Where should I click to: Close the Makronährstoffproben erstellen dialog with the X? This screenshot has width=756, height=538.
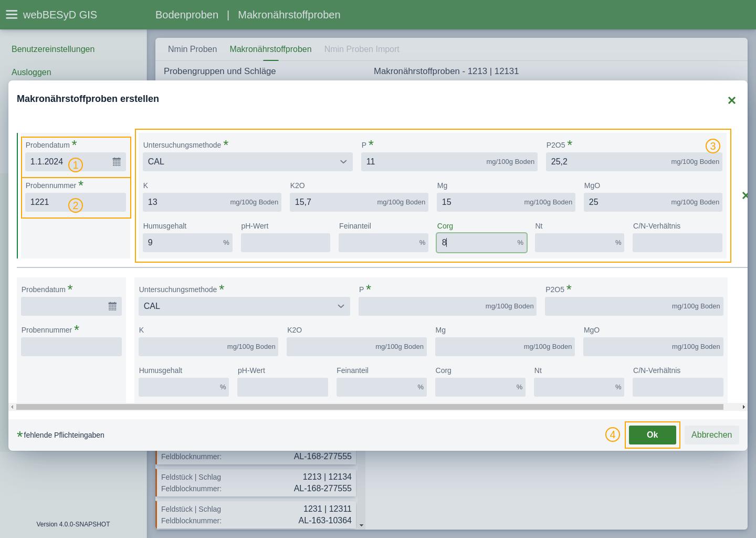[731, 100]
